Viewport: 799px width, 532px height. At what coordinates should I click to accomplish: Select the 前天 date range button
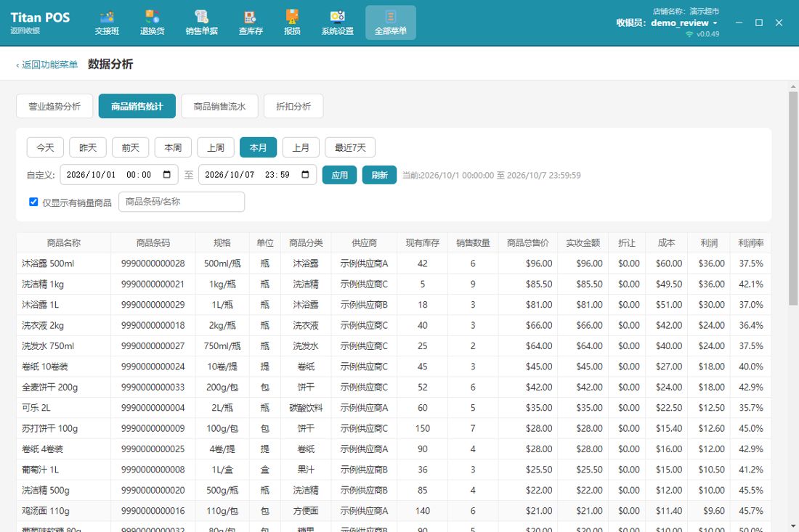pyautogui.click(x=131, y=147)
